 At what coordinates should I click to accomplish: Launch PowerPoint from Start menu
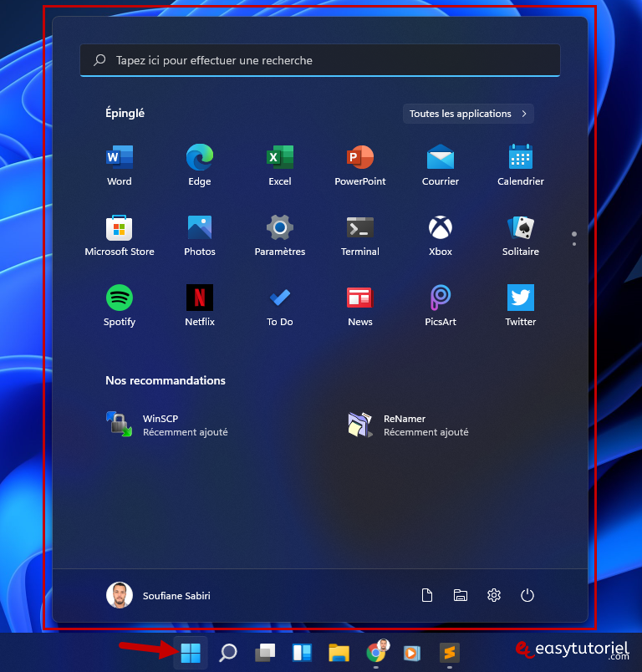click(x=360, y=165)
